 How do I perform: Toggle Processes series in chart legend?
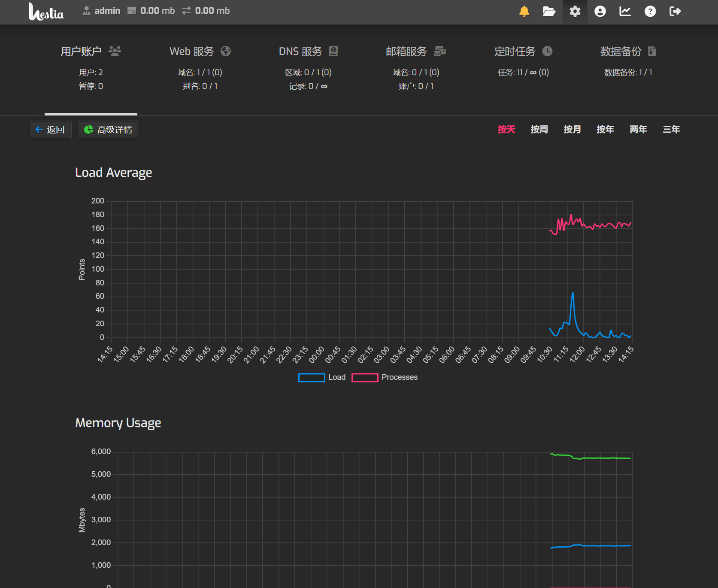click(385, 377)
